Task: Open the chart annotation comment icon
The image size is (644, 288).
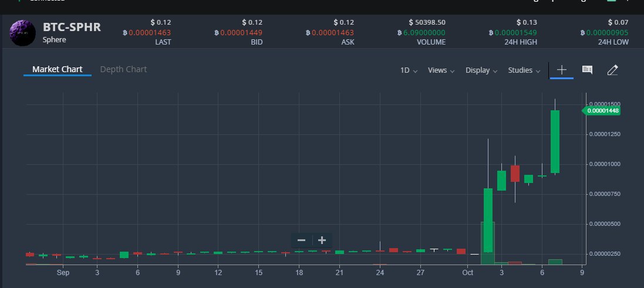Action: point(587,70)
